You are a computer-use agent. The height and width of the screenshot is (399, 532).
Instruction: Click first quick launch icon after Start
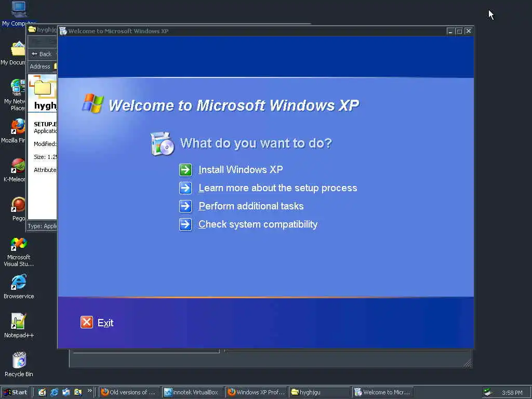[42, 392]
